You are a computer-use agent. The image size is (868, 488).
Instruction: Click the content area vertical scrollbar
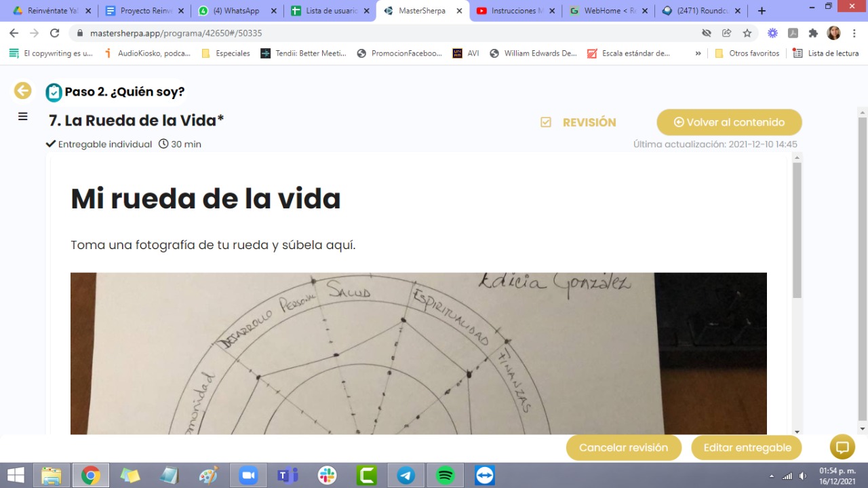[797, 231]
